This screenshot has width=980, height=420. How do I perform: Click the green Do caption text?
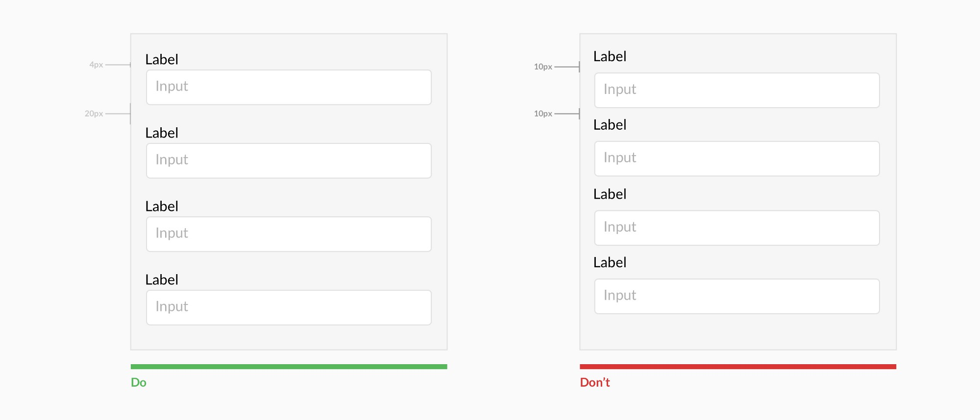(139, 382)
